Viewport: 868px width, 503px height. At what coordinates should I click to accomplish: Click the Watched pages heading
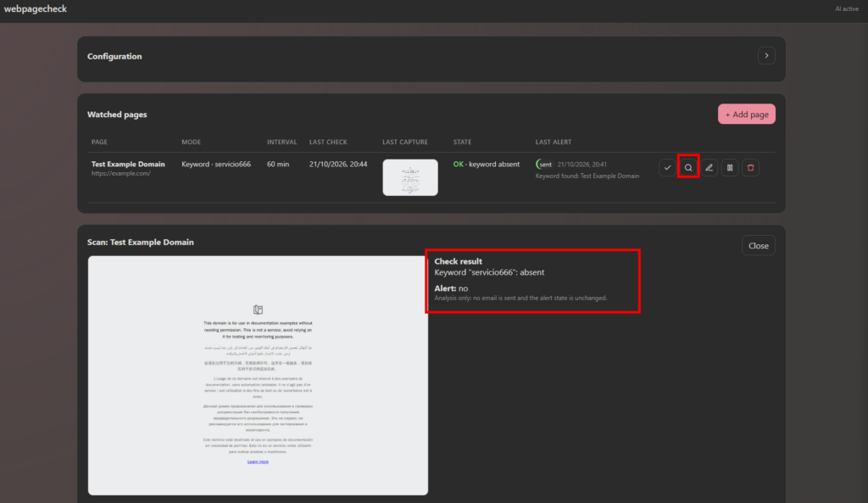(117, 115)
